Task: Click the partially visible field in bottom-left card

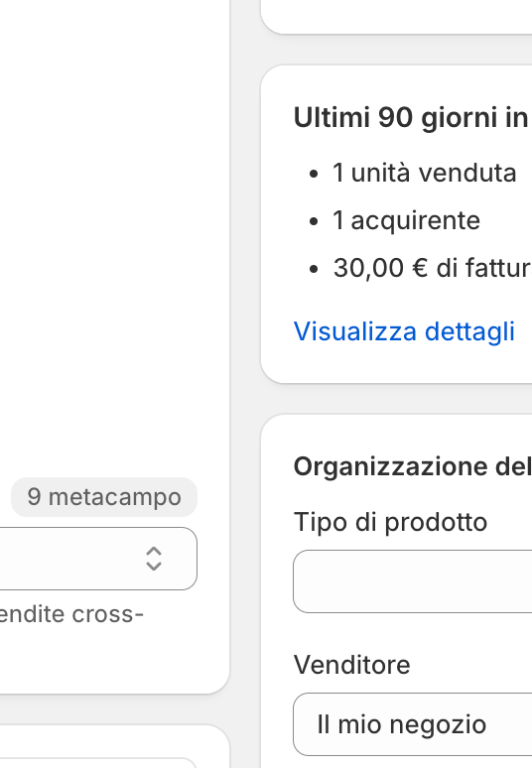Action: [98, 763]
